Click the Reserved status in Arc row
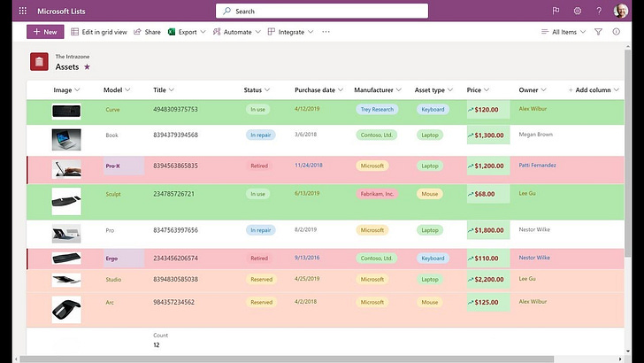This screenshot has width=644, height=363. coord(262,302)
